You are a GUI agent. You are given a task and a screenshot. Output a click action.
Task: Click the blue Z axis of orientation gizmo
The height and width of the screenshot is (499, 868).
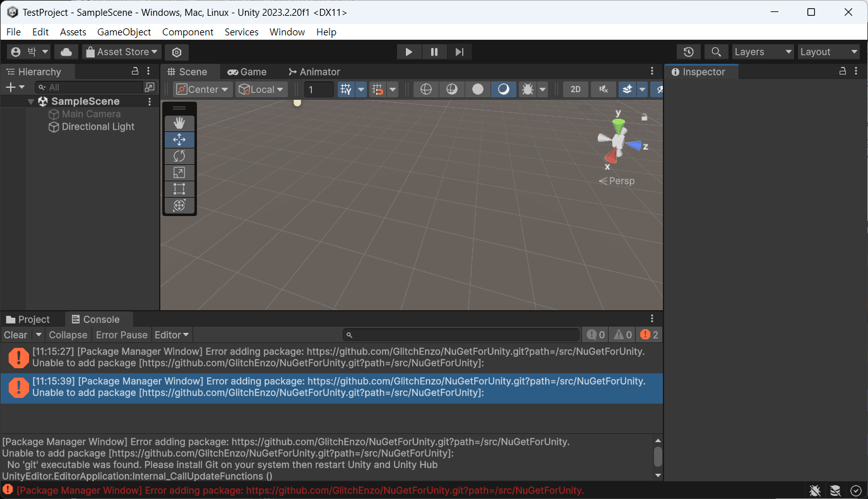click(634, 146)
